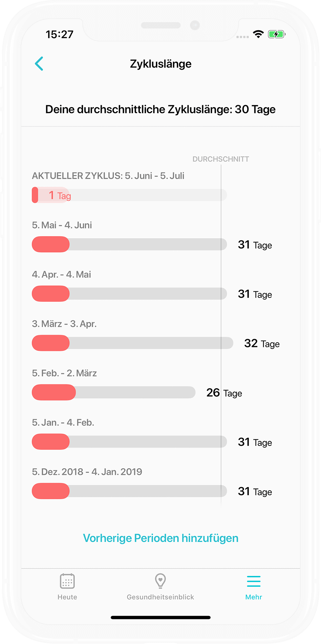321x644 pixels.
Task: Tap the battery charging icon
Action: pyautogui.click(x=276, y=34)
